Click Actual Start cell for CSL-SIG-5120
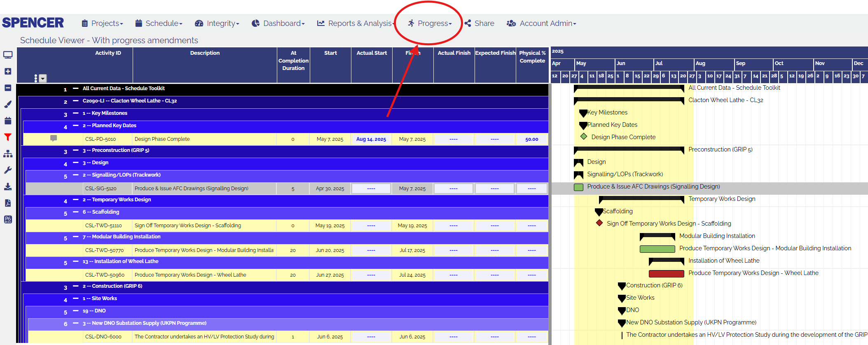868x345 pixels. 371,189
